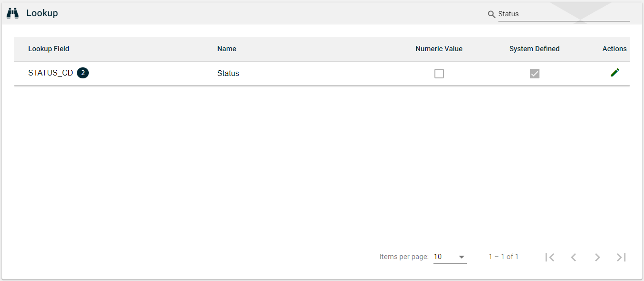Click the Numeric Value column header
Image resolution: width=644 pixels, height=281 pixels.
439,49
